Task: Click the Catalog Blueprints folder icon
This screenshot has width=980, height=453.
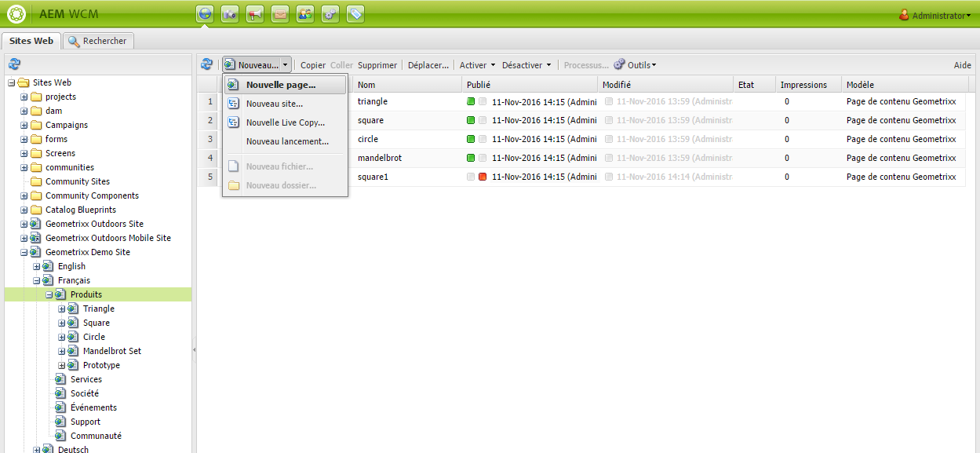Action: (36, 210)
